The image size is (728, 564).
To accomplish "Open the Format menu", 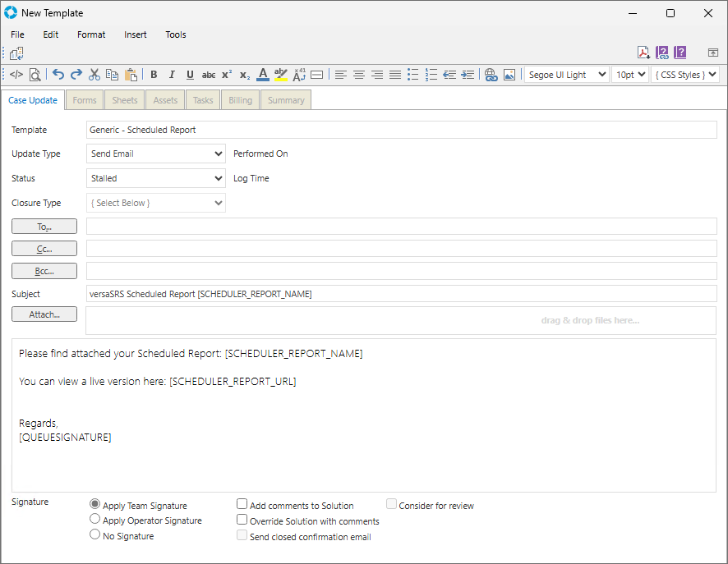I will tap(91, 34).
